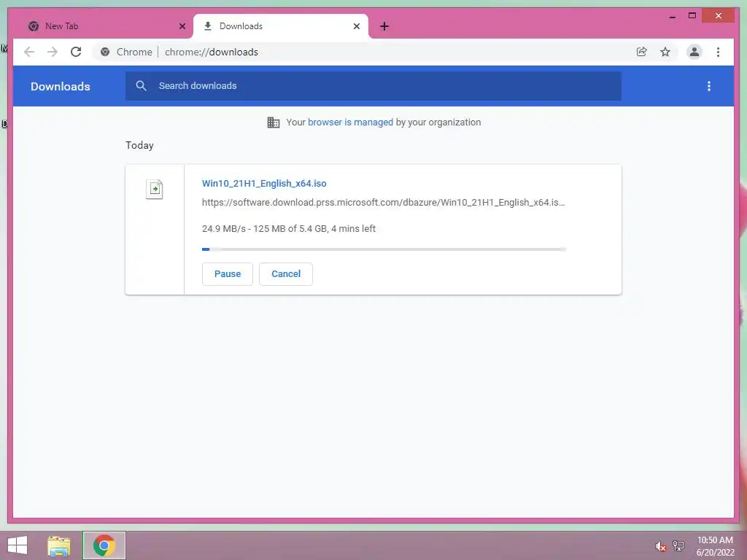The height and width of the screenshot is (560, 747).
Task: Click the 'Today' date label
Action: point(139,145)
